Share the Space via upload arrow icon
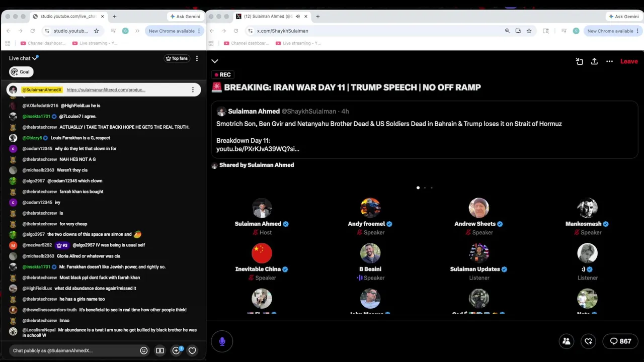 [x=594, y=61]
